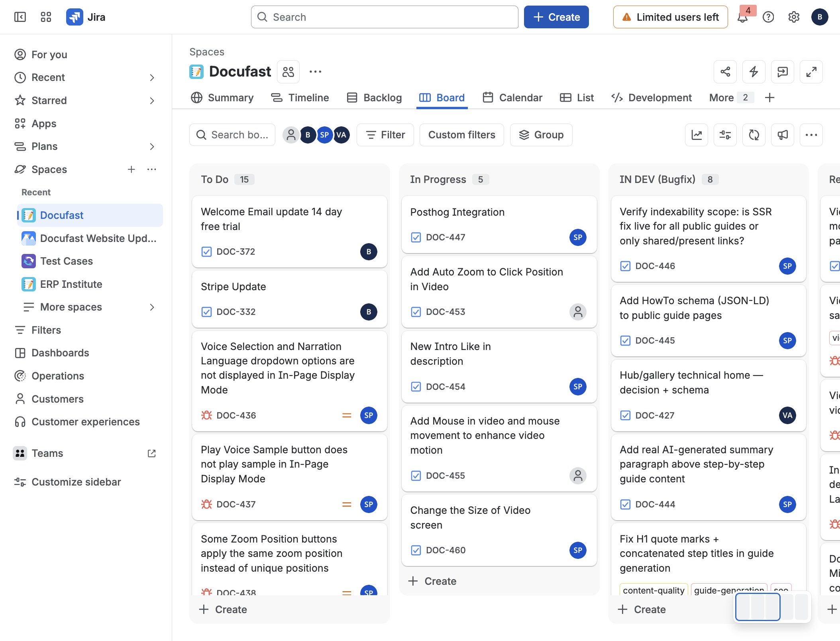Click the task type checkbox on DOC-445

click(626, 340)
